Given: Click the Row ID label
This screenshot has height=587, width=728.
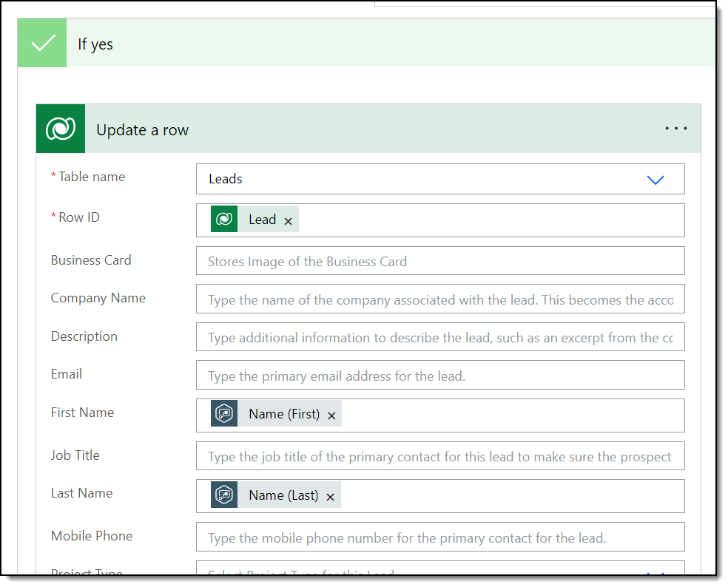Looking at the screenshot, I should point(79,217).
